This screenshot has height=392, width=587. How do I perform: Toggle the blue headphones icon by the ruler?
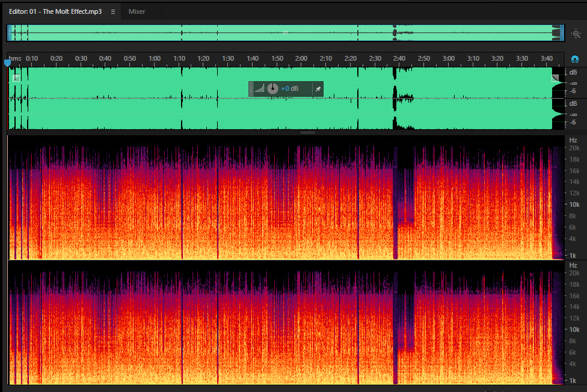574,59
